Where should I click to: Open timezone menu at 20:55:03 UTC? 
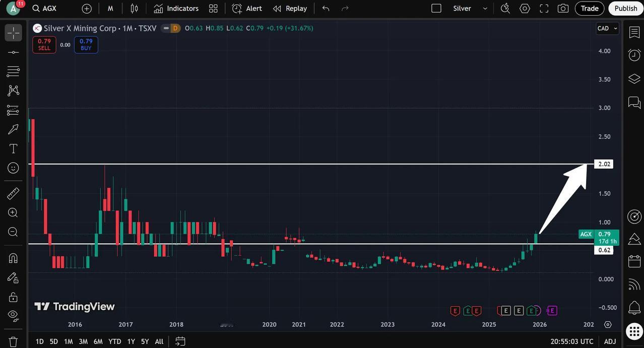click(x=572, y=341)
